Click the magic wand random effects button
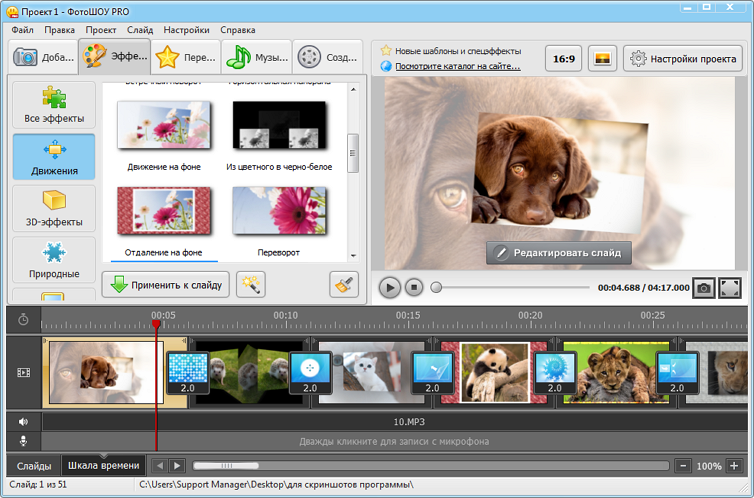 tap(251, 285)
